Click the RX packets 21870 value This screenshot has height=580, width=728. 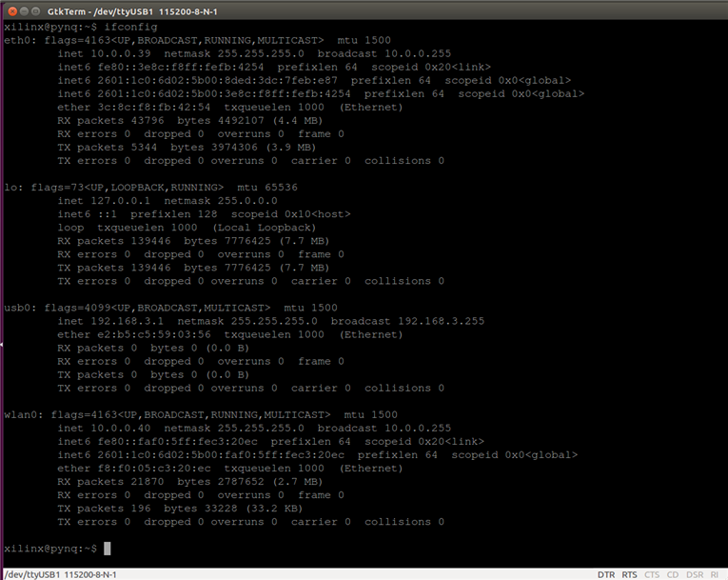[148, 482]
